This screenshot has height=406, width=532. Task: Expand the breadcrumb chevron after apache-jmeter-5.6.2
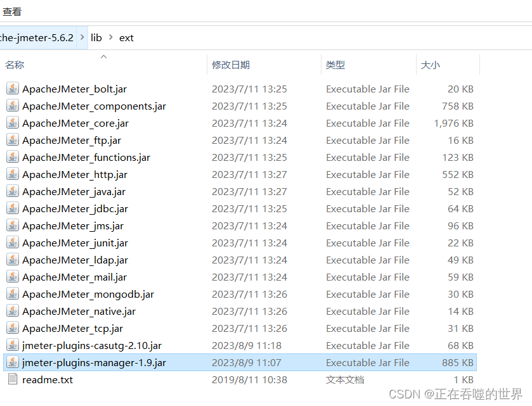tap(81, 37)
